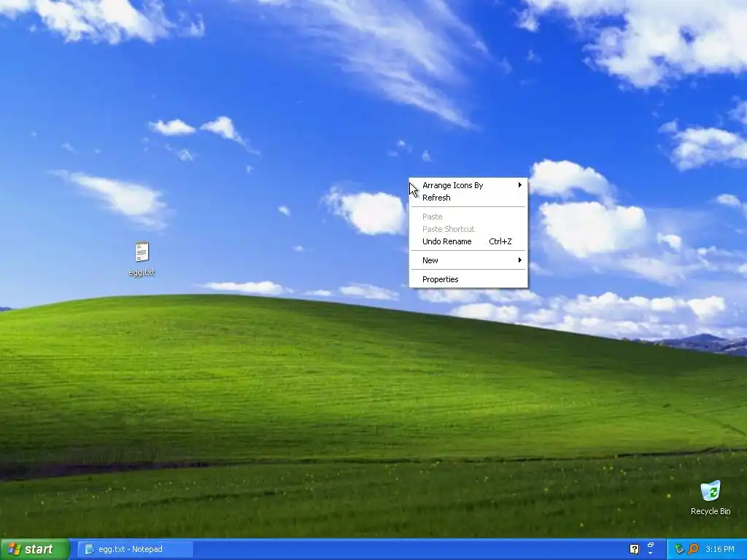Choose Arrange Icons By in context menu
This screenshot has width=747, height=560.
[468, 185]
